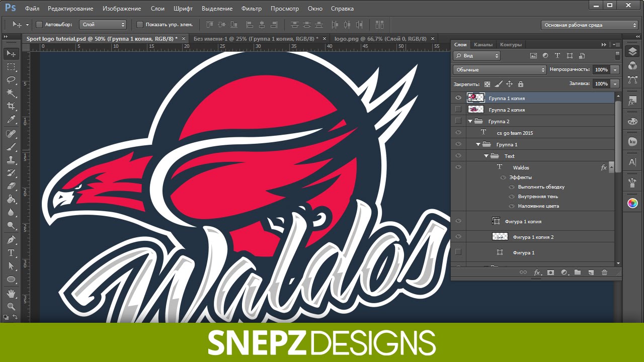Open the Изображение menu
The width and height of the screenshot is (644, 362).
pyautogui.click(x=122, y=9)
